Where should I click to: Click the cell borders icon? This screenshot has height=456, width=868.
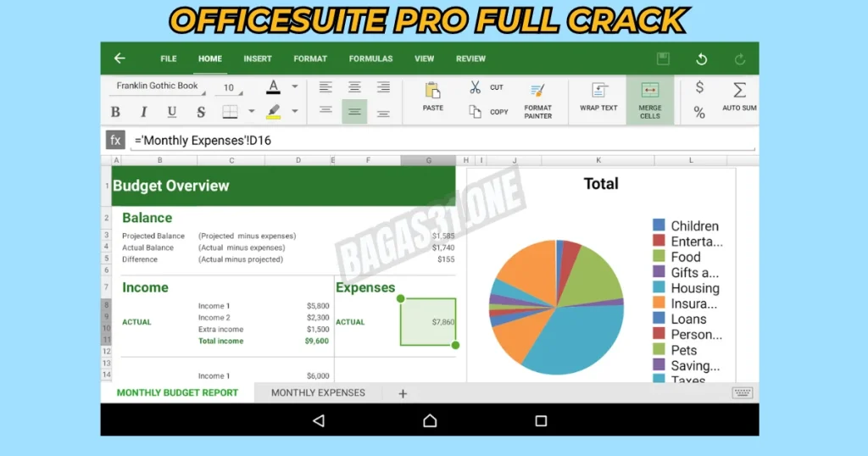230,111
